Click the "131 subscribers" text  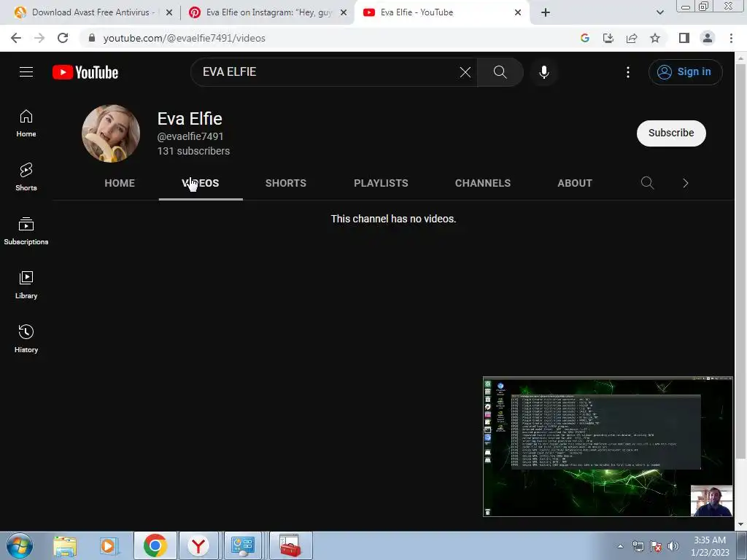tap(193, 151)
